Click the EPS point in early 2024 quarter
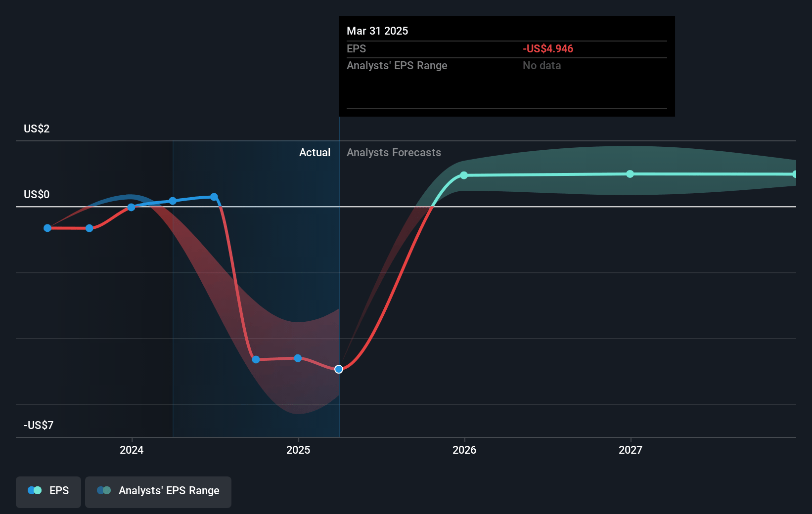The height and width of the screenshot is (514, 812). (x=173, y=201)
